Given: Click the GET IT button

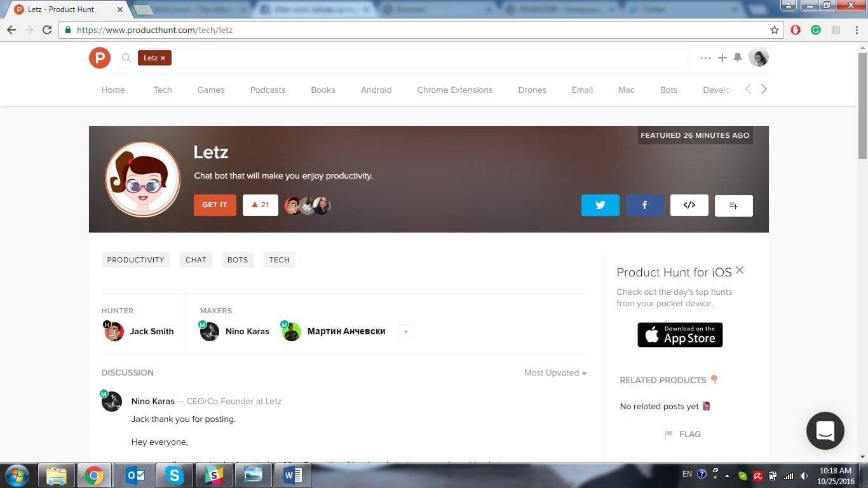Looking at the screenshot, I should (214, 205).
